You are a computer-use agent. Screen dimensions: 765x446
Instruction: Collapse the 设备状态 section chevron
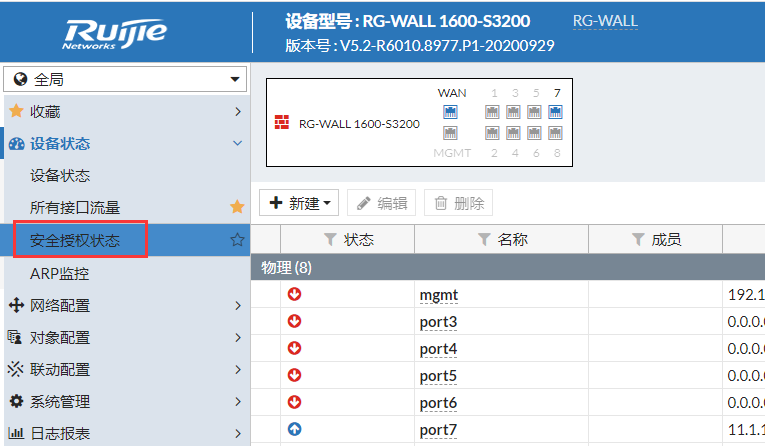[x=238, y=143]
